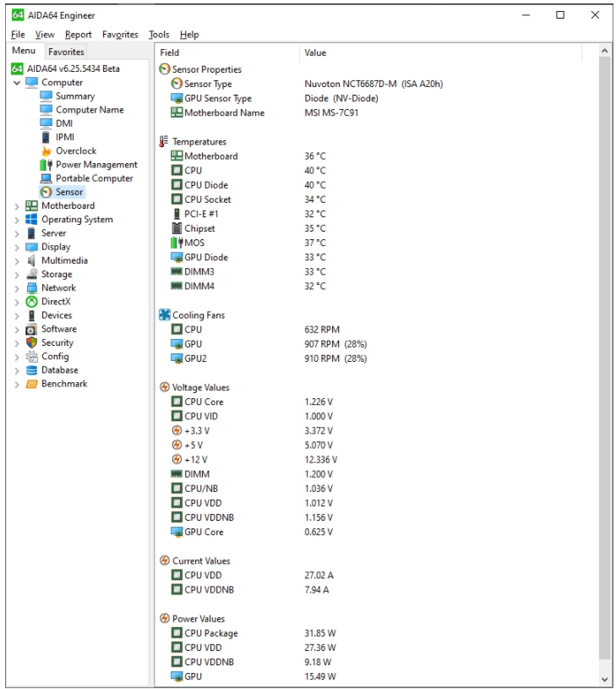Click the vertical scrollbar thumb

[x=604, y=358]
